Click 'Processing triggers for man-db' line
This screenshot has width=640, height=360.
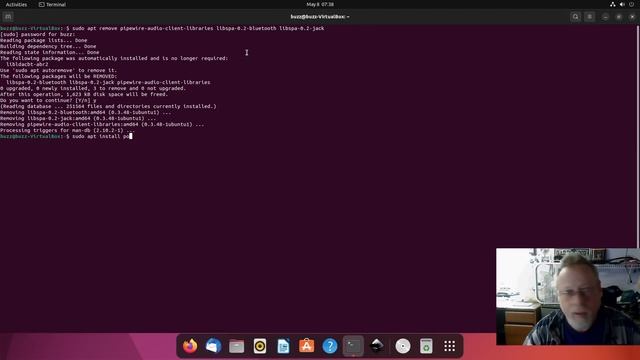[67, 130]
